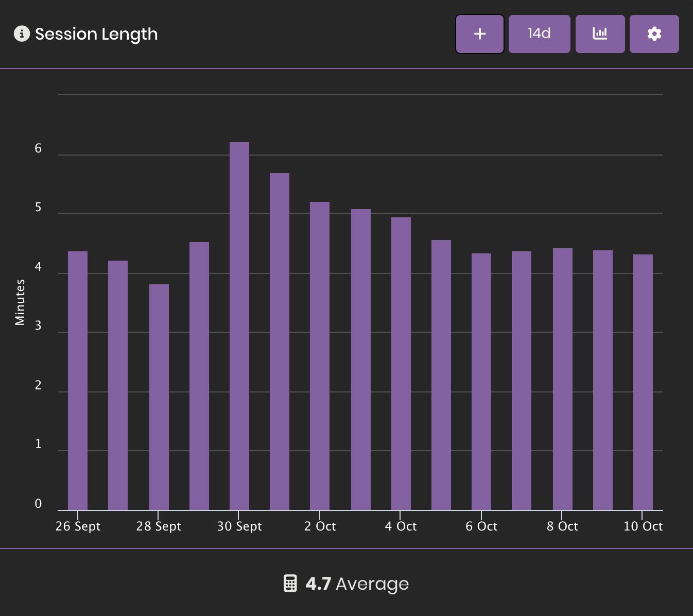Click the Session Length title

pyautogui.click(x=96, y=34)
